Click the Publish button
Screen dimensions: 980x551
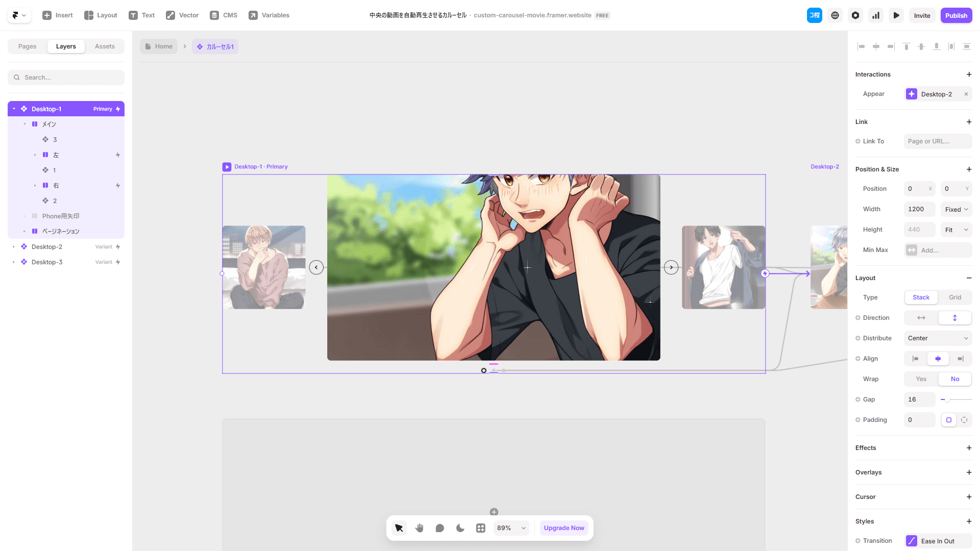956,15
